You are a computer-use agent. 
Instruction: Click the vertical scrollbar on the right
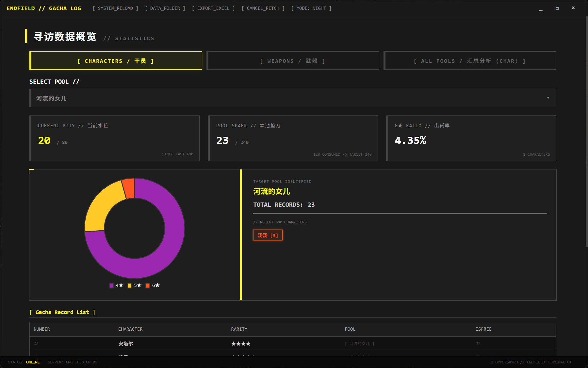pyautogui.click(x=586, y=131)
